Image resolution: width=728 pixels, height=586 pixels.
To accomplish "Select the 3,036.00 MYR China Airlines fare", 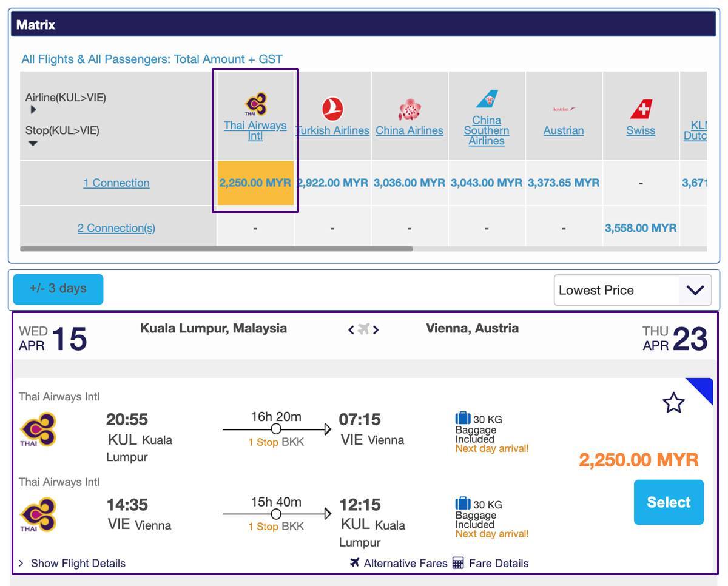I will 409,183.
